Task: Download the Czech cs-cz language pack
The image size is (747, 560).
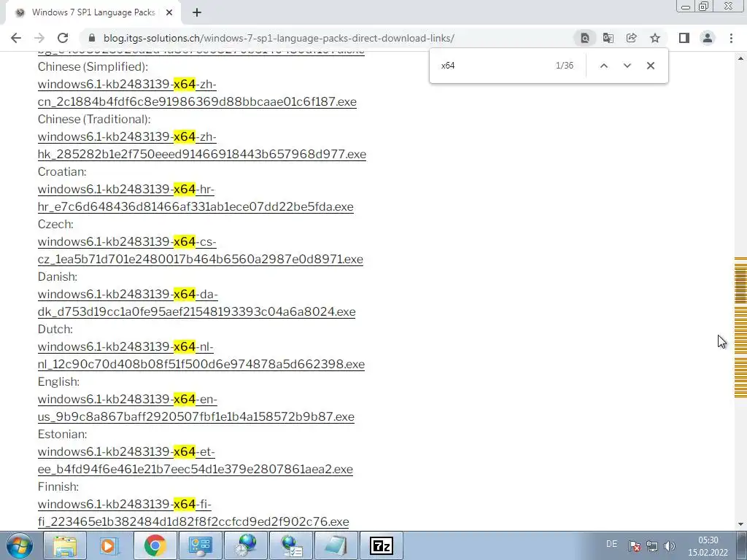Action: click(x=201, y=250)
